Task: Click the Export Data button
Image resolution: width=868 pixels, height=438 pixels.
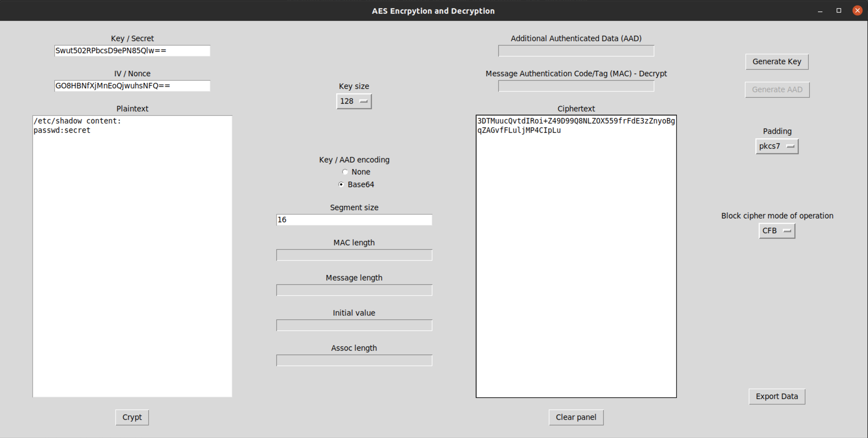Action: pos(777,397)
